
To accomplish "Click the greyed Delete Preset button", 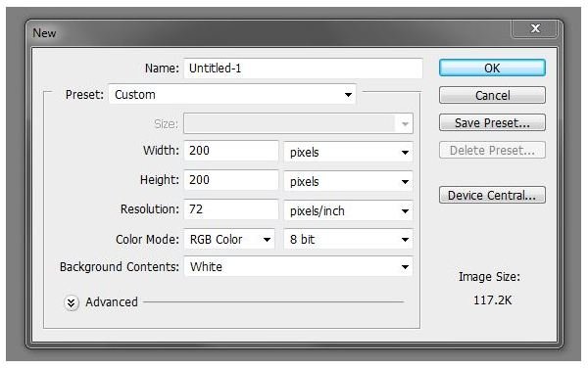I will (492, 150).
